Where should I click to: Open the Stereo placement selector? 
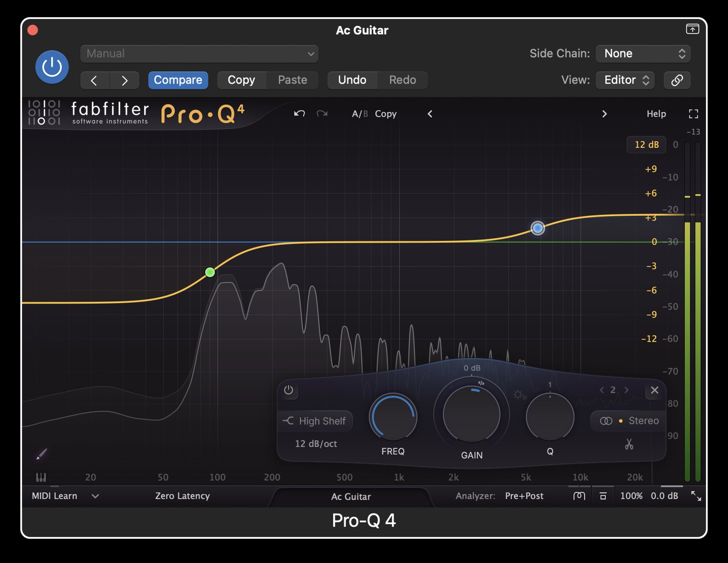[x=628, y=421]
